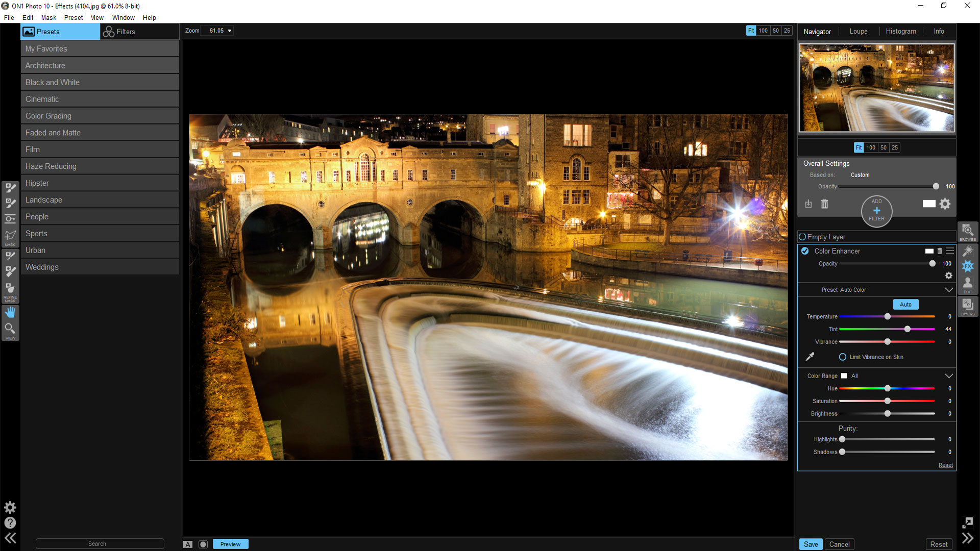Image resolution: width=980 pixels, height=551 pixels.
Task: Select the Line Mask tool
Action: coord(10,235)
